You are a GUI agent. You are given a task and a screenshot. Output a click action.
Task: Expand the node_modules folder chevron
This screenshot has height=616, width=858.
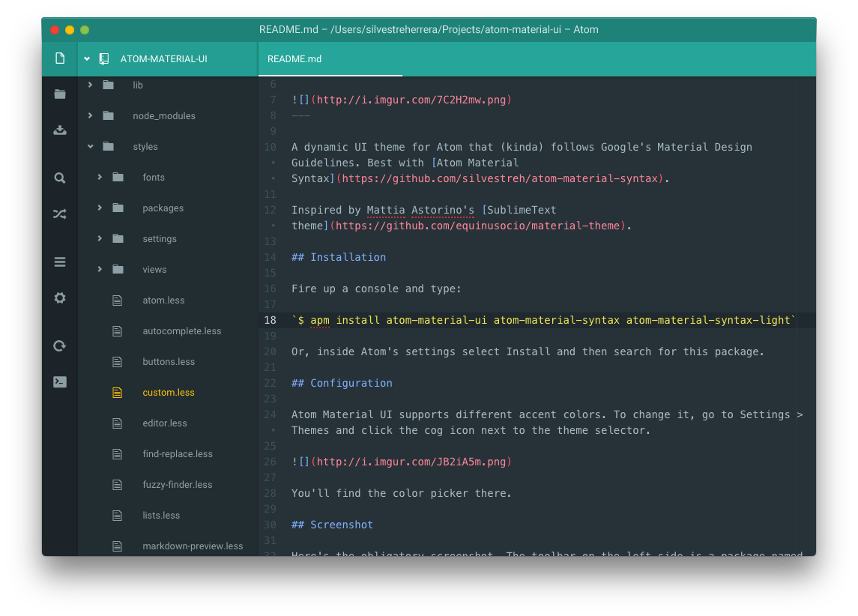90,115
